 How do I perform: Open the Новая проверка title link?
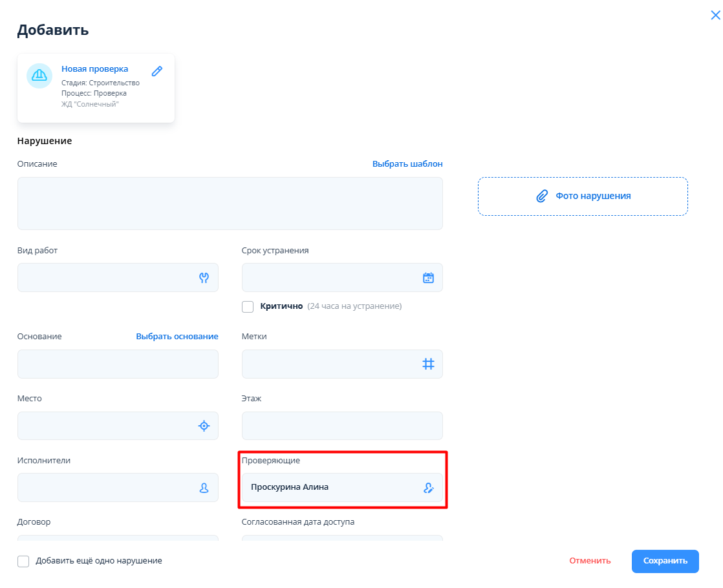tap(94, 69)
